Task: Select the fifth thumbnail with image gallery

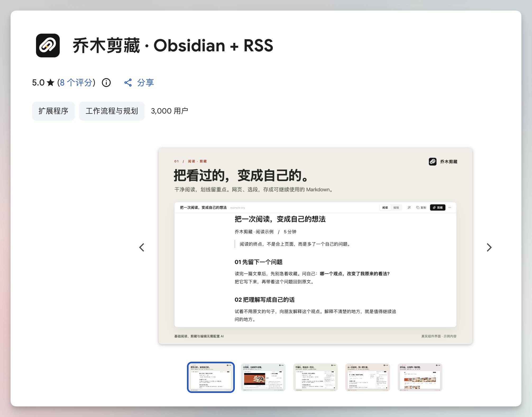Action: click(420, 377)
